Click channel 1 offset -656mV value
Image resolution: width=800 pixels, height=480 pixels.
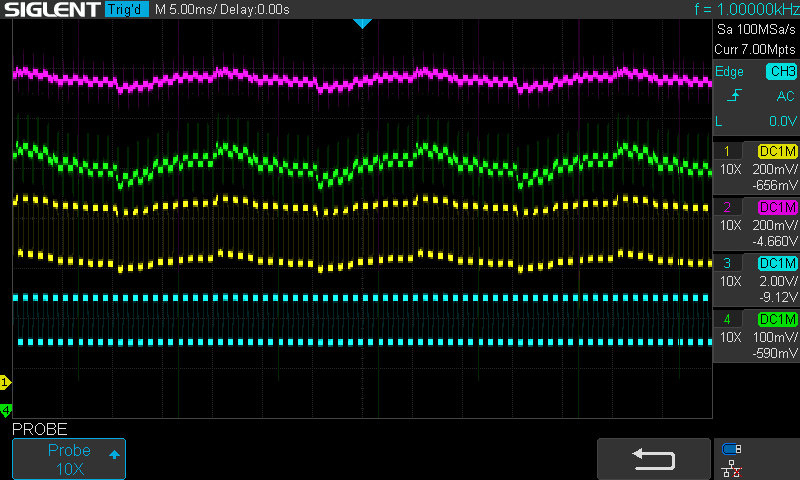[774, 185]
